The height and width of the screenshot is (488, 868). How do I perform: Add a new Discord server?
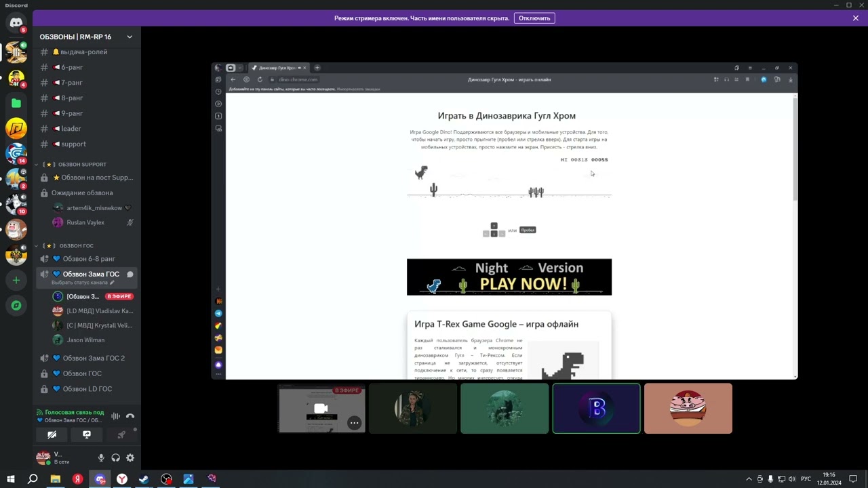16,280
